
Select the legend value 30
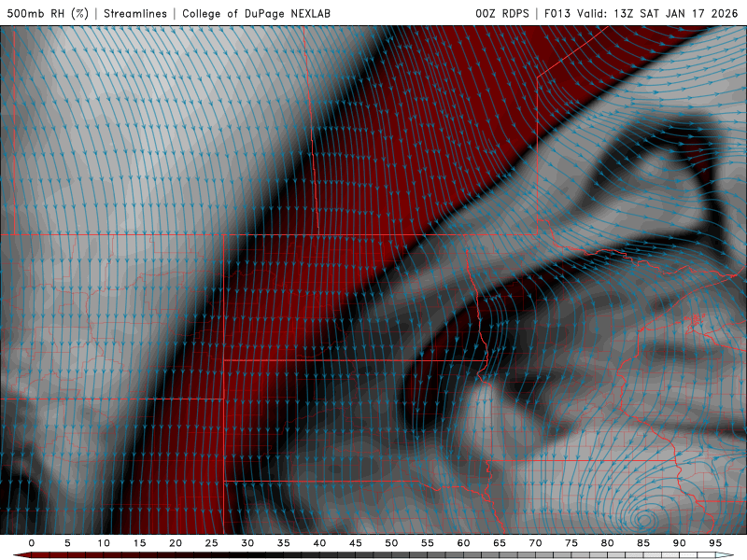tap(247, 543)
